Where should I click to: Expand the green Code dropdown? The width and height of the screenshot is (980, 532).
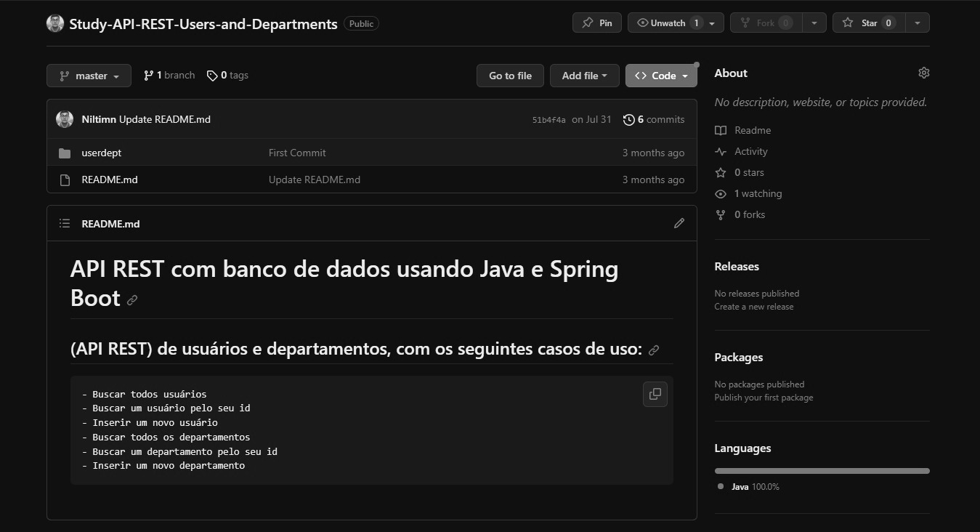(660, 76)
